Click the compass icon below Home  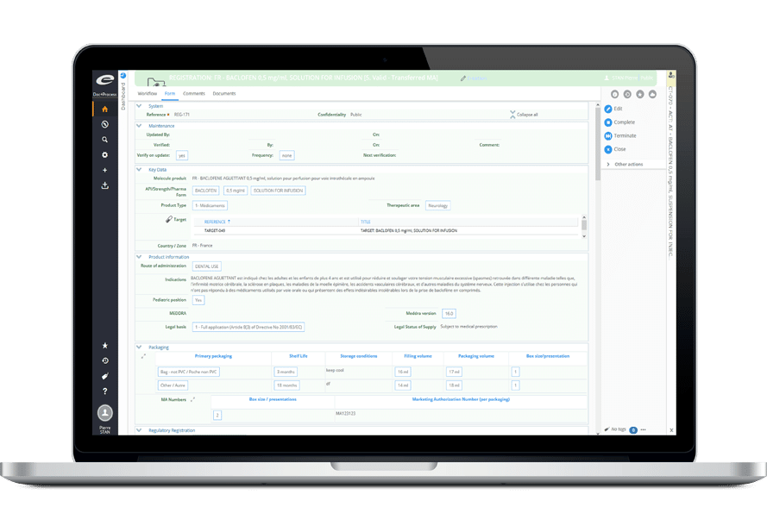[104, 124]
